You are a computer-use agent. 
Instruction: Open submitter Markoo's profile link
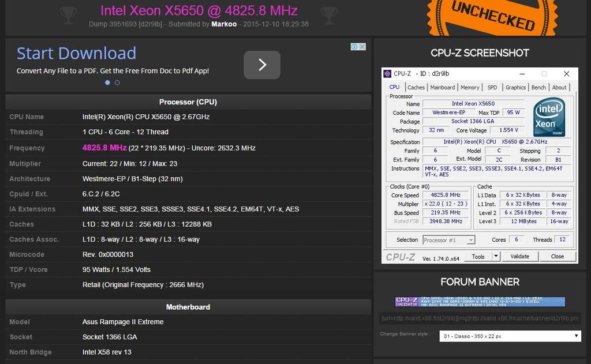pos(224,24)
